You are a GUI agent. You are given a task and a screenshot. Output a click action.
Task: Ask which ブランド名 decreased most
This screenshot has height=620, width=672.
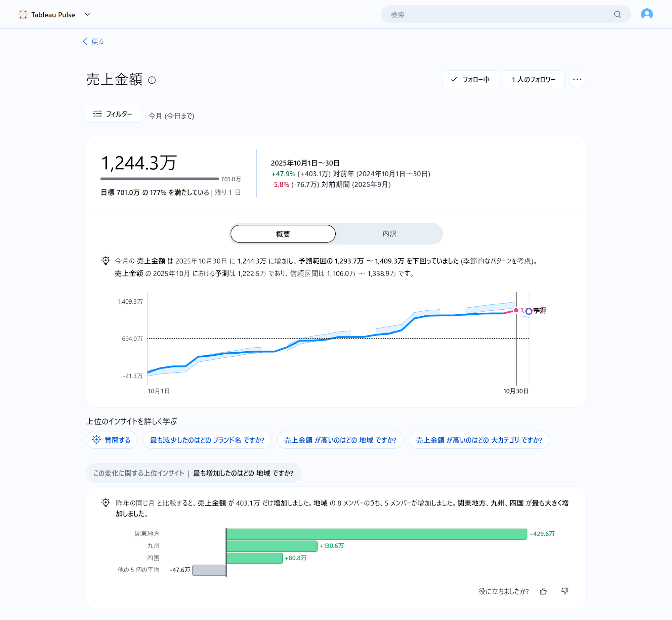click(207, 440)
